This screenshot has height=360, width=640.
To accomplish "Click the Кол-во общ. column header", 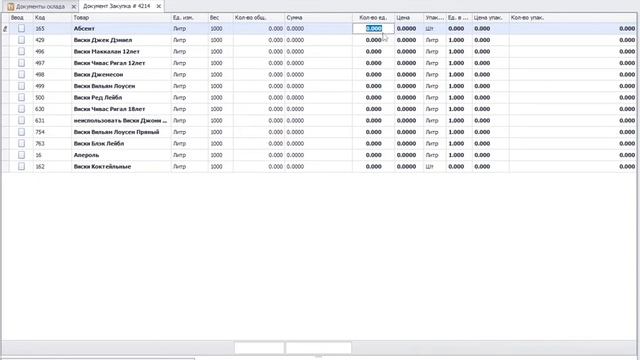I will point(259,18).
